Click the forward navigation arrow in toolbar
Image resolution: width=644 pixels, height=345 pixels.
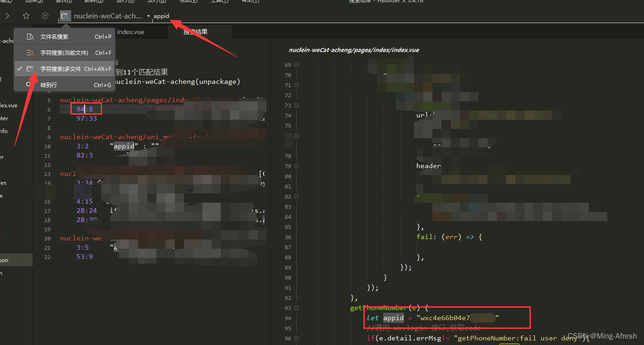pos(7,16)
